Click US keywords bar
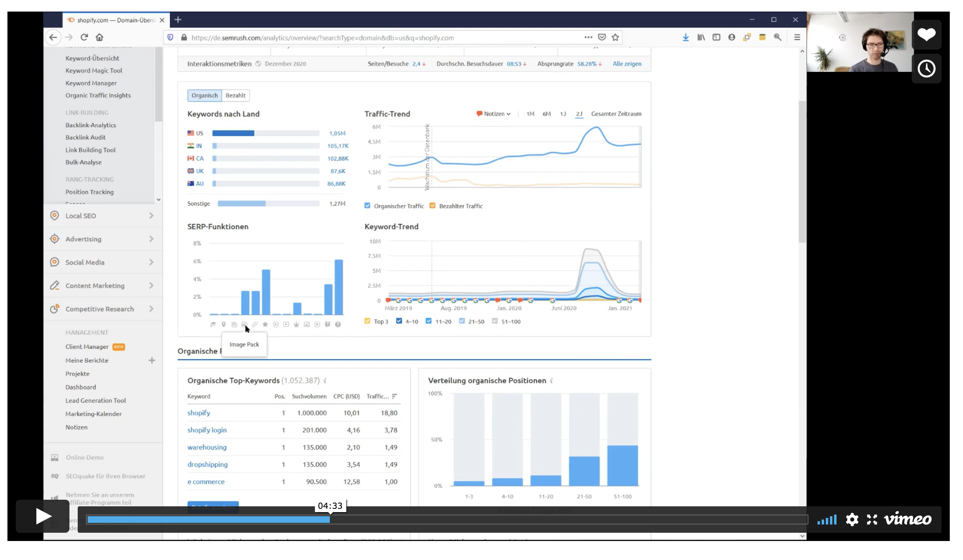Screen dimensions: 963x560 tap(266, 133)
